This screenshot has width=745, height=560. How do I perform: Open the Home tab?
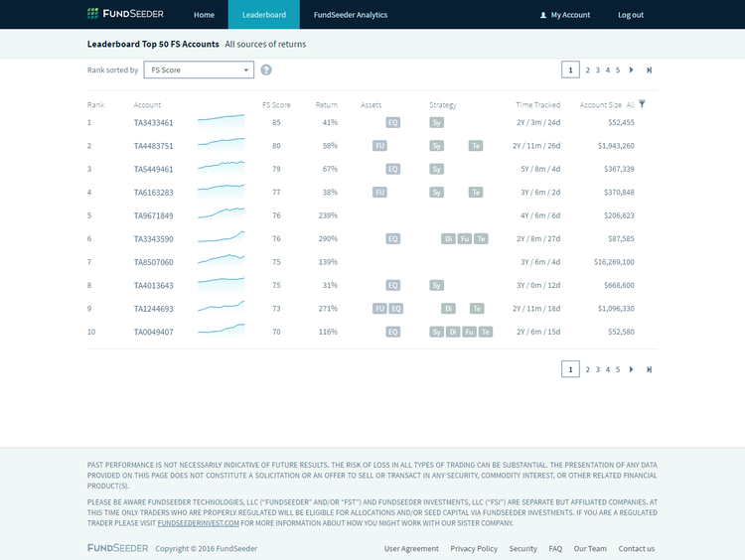coord(204,15)
